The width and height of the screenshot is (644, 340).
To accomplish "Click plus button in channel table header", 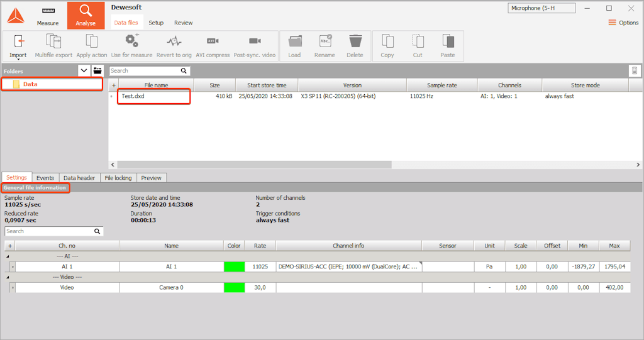I will [x=10, y=246].
